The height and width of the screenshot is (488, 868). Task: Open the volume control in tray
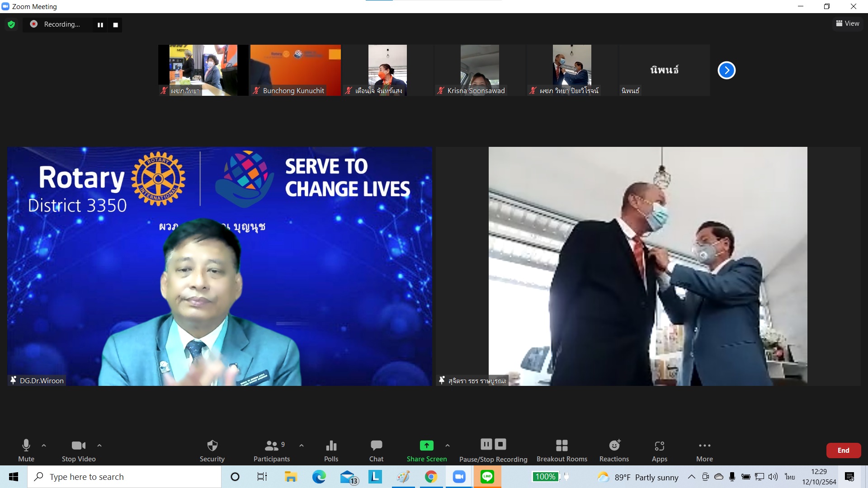point(773,477)
